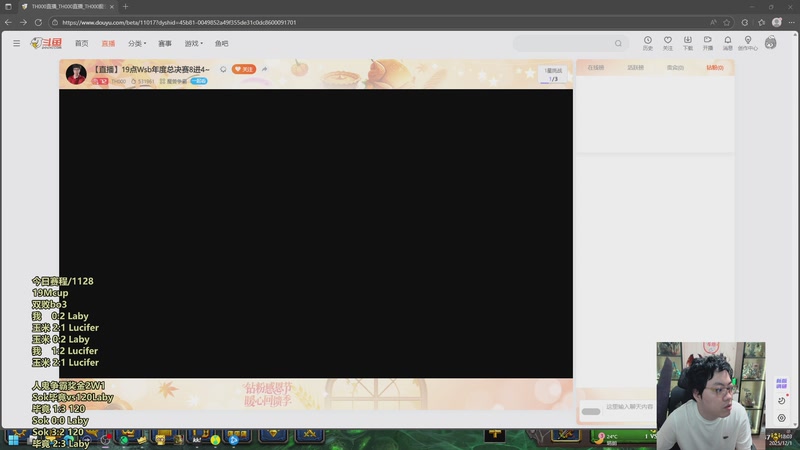Open 下载 download icon
The width and height of the screenshot is (800, 450).
pos(688,43)
